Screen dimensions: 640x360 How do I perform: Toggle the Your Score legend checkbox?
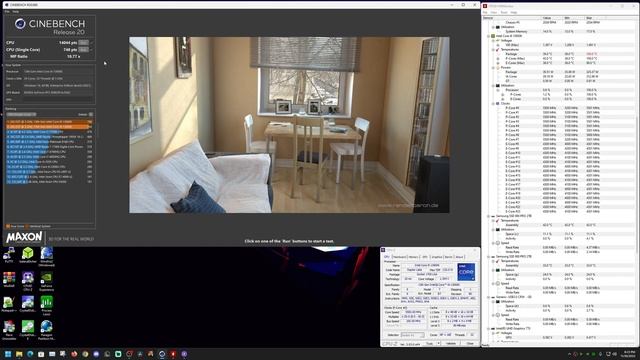pyautogui.click(x=8, y=226)
